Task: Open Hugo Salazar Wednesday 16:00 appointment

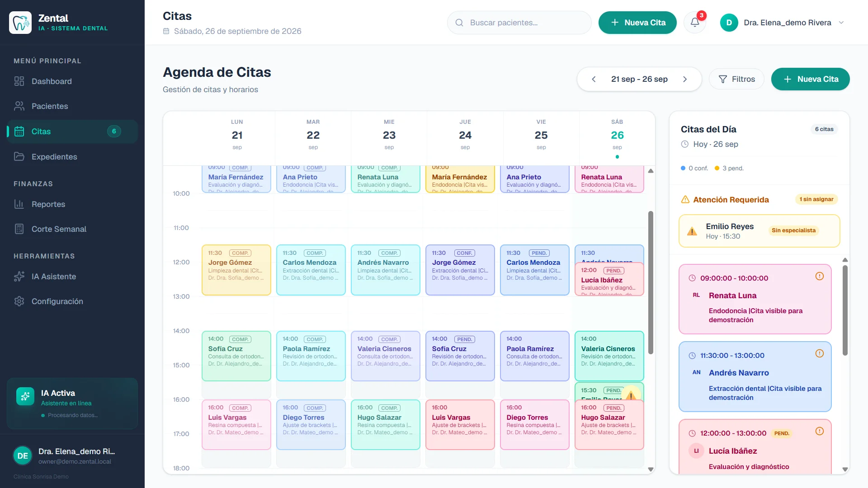Action: pyautogui.click(x=385, y=424)
